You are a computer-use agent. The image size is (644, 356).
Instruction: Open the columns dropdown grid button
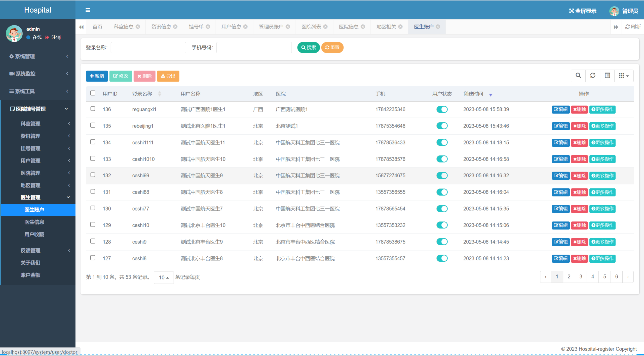pos(624,75)
